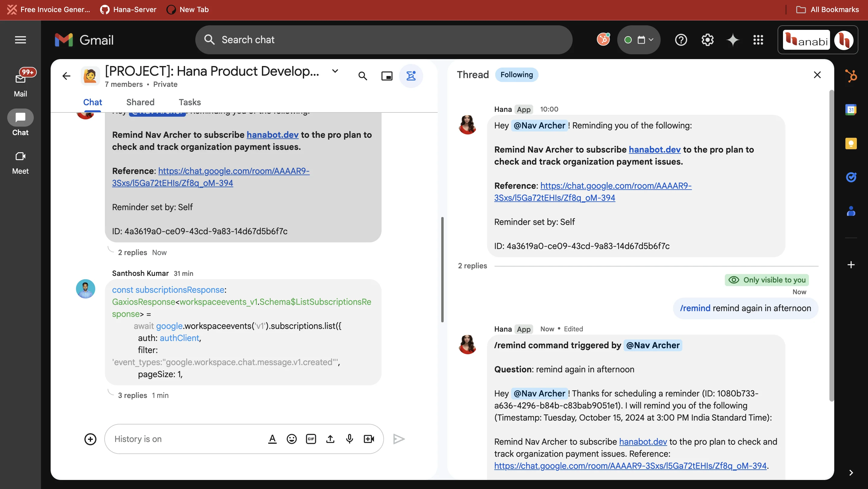Open hanabot.dev link in first thread message
Screen dimensions: 868x489
coord(654,150)
